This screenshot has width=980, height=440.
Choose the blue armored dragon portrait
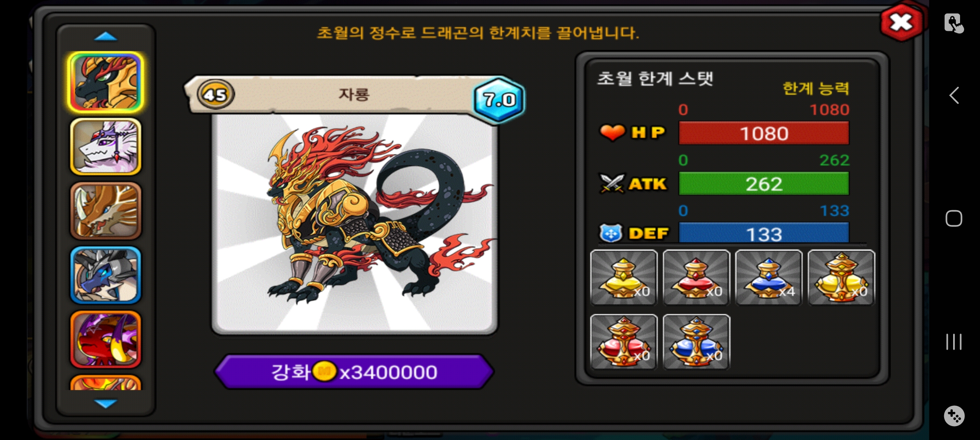coord(106,275)
